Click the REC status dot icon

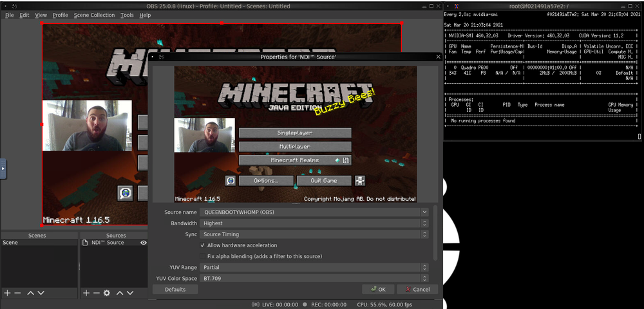[305, 305]
